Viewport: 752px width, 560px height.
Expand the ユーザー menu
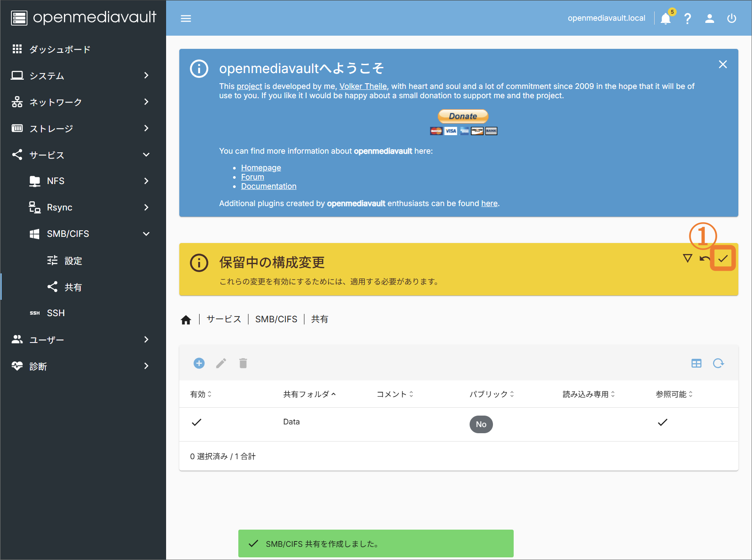83,340
